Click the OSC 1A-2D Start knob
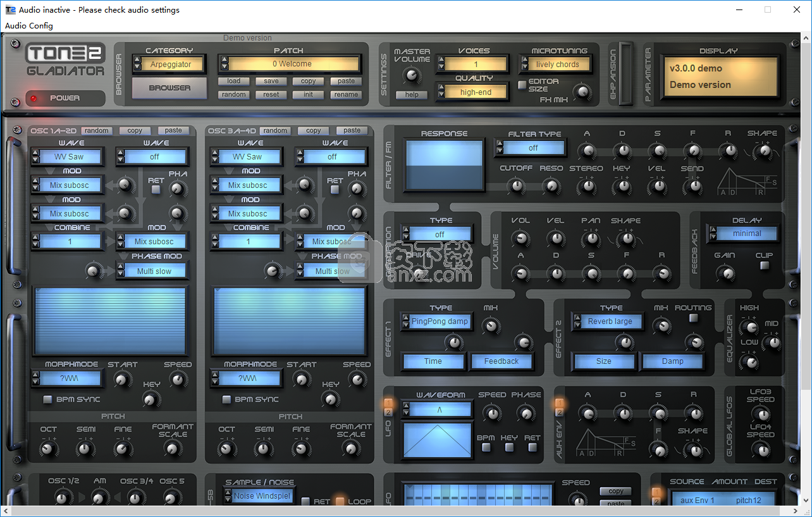The height and width of the screenshot is (517, 812). [121, 380]
